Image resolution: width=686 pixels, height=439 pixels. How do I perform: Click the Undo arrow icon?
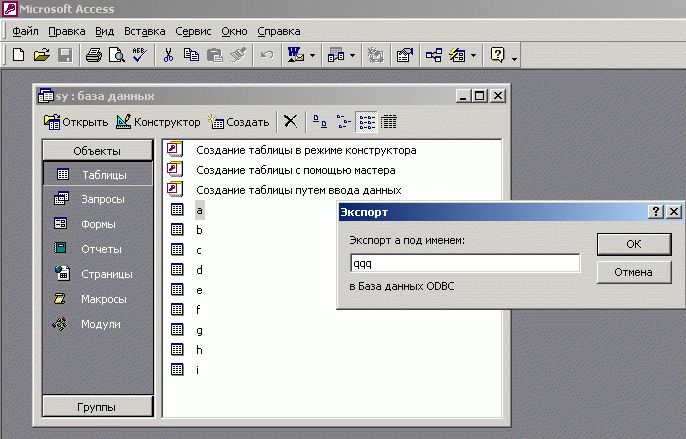[x=266, y=55]
